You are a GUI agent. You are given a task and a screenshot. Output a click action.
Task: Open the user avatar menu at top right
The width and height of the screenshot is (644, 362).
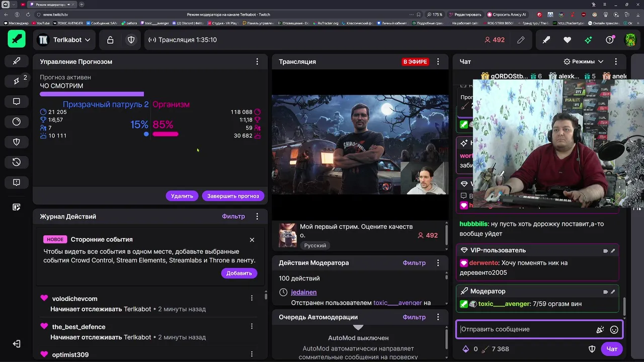(630, 40)
